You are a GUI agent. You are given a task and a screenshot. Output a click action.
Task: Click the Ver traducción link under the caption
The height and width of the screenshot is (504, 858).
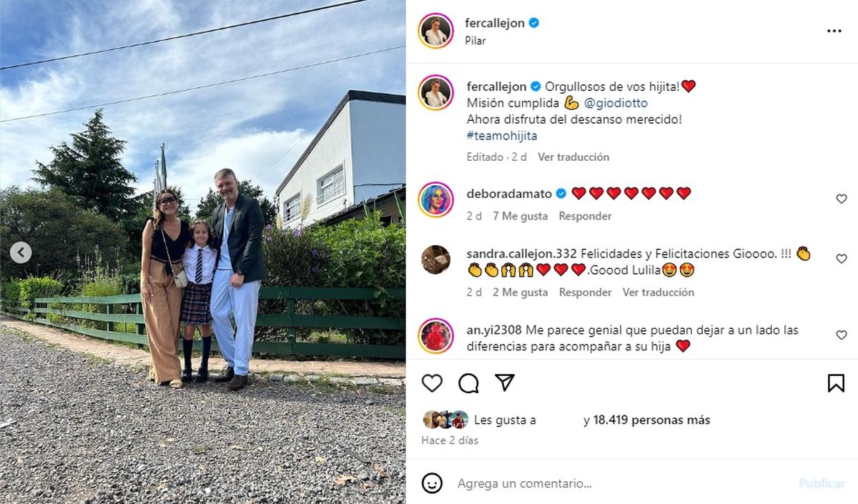pyautogui.click(x=573, y=157)
